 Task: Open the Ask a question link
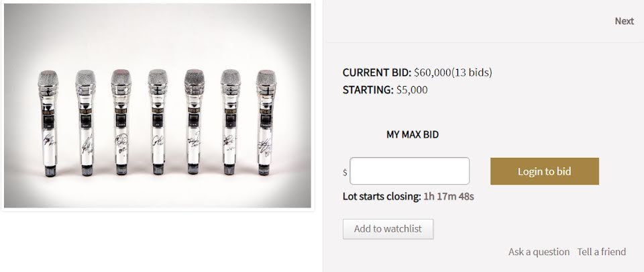[x=539, y=252]
